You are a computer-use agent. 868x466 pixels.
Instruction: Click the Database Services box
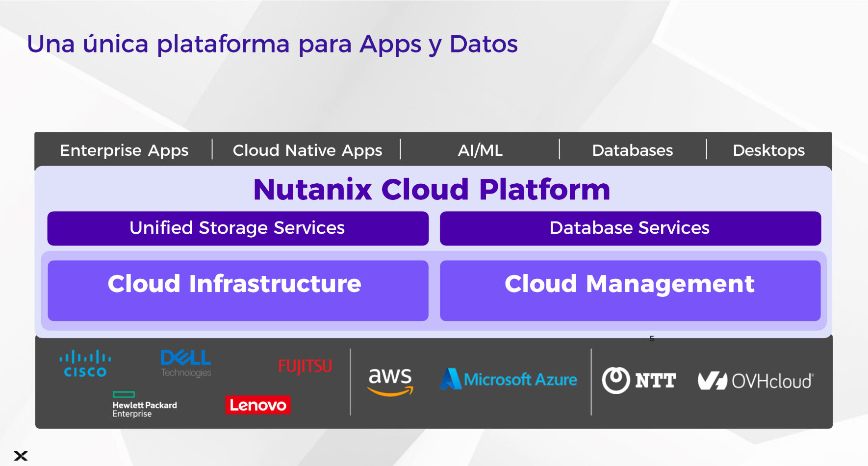click(630, 228)
